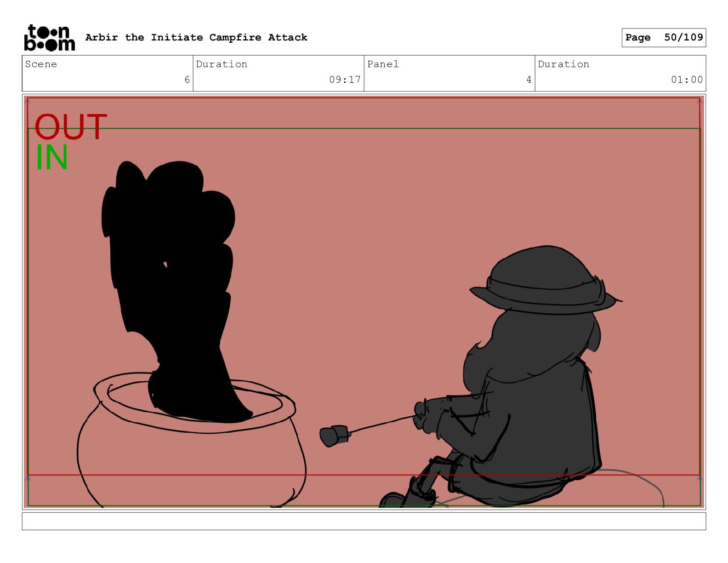This screenshot has height=563, width=728.
Task: Click the 'Panel' label
Action: 383,64
